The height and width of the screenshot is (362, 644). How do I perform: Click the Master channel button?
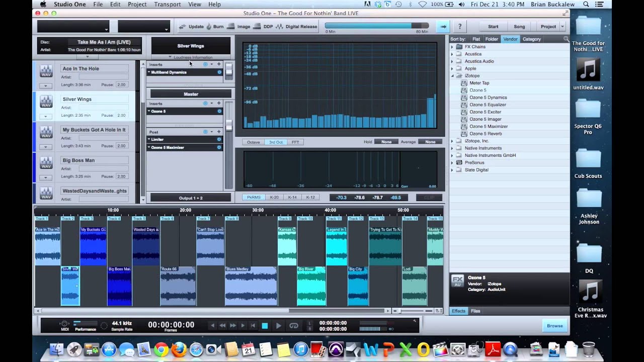pos(191,94)
